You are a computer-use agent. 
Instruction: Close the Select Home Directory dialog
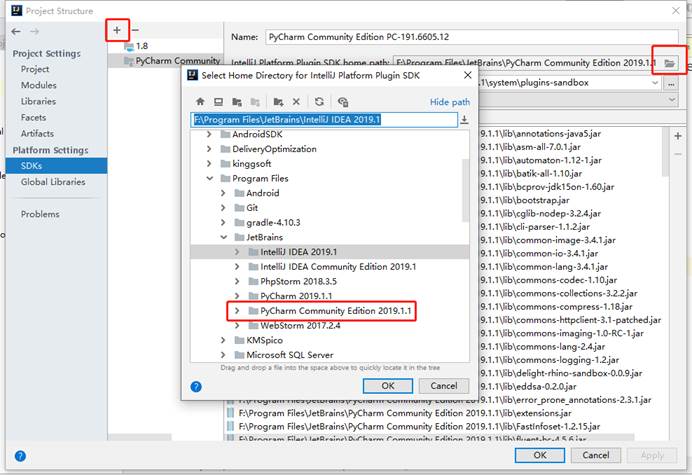pos(468,75)
